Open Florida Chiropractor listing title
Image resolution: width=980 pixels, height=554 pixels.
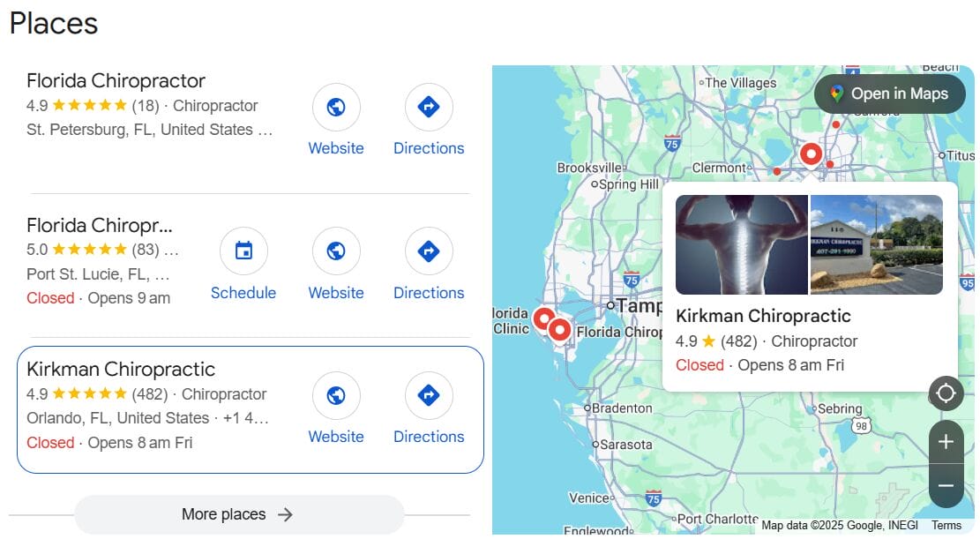pyautogui.click(x=116, y=80)
